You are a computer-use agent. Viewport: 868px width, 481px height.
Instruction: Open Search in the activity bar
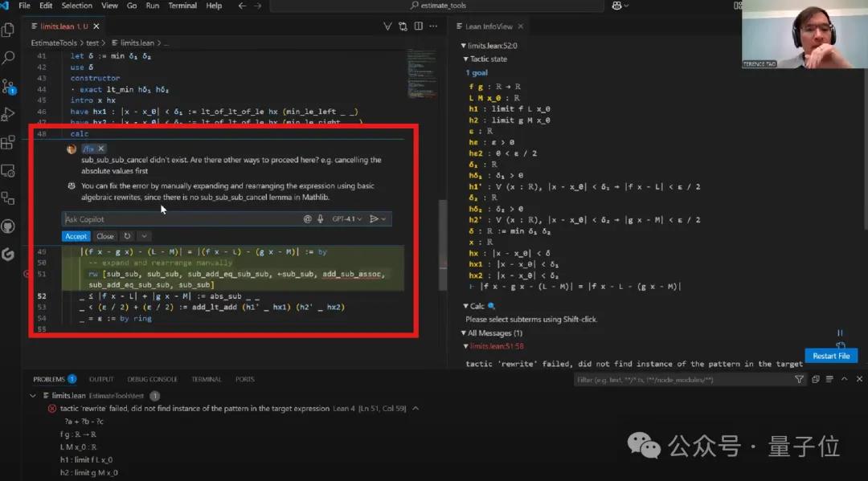coord(9,58)
